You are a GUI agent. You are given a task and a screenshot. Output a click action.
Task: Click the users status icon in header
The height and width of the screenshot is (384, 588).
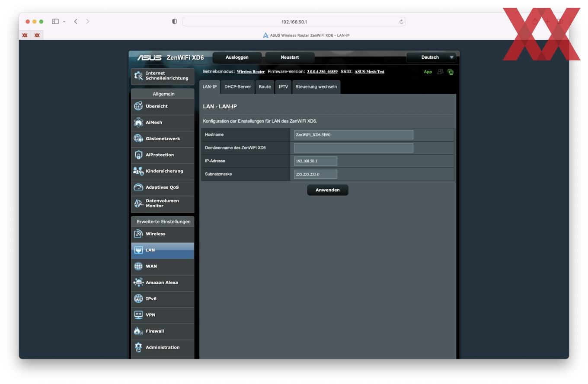[440, 72]
